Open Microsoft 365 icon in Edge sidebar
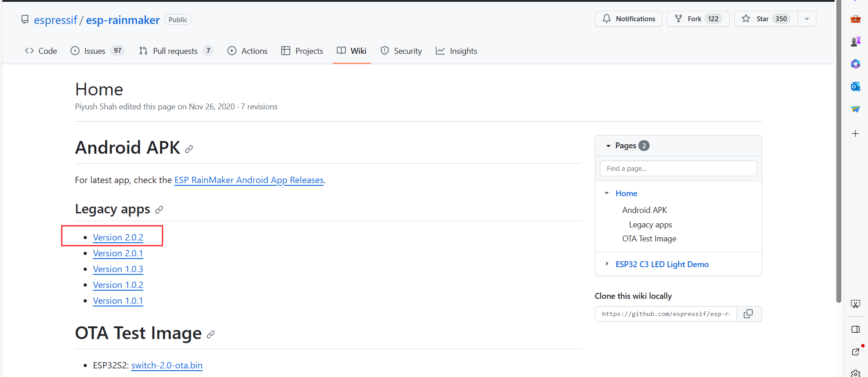Image resolution: width=868 pixels, height=377 pixels. point(855,64)
